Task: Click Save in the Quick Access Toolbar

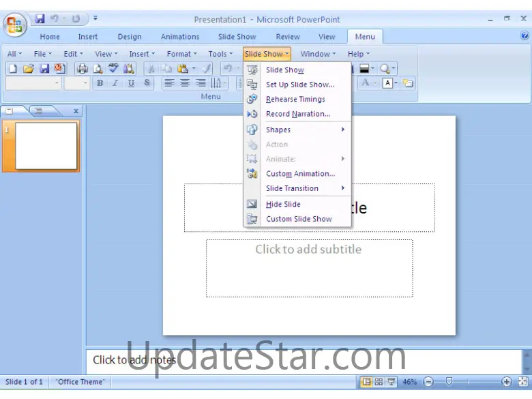Action: click(40, 18)
